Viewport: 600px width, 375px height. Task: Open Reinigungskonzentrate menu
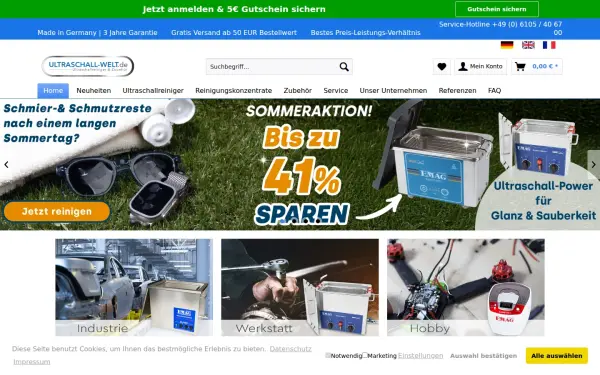pos(233,91)
